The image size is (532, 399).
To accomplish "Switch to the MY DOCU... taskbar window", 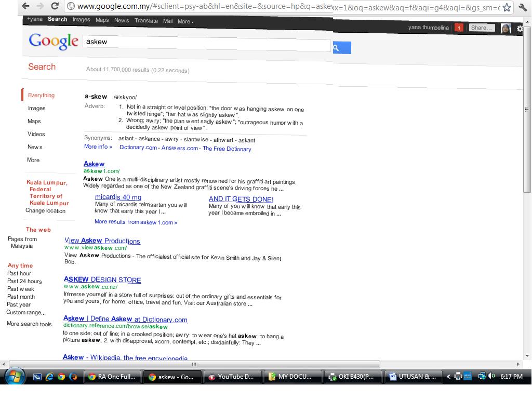I will [x=292, y=377].
